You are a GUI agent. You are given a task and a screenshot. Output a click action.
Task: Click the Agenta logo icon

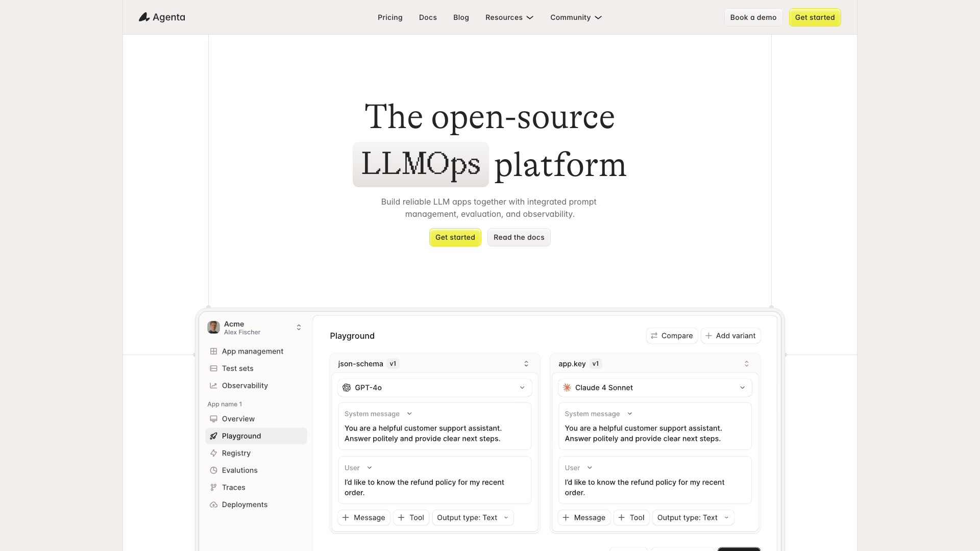click(x=144, y=17)
